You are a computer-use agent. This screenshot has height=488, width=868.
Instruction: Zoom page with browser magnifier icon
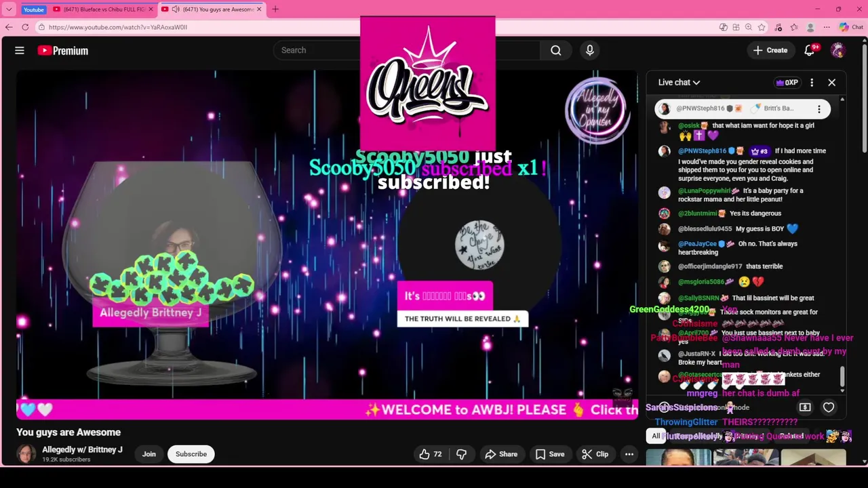point(749,27)
